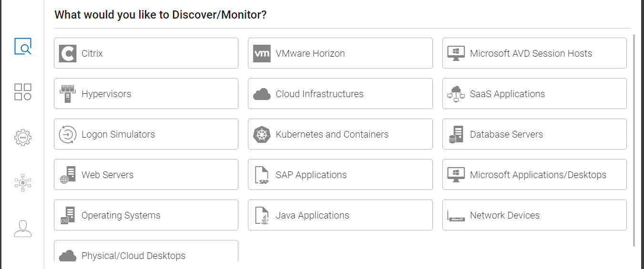Select the Citrix discovery card
Screen dimensions: 644x269
[x=146, y=53]
